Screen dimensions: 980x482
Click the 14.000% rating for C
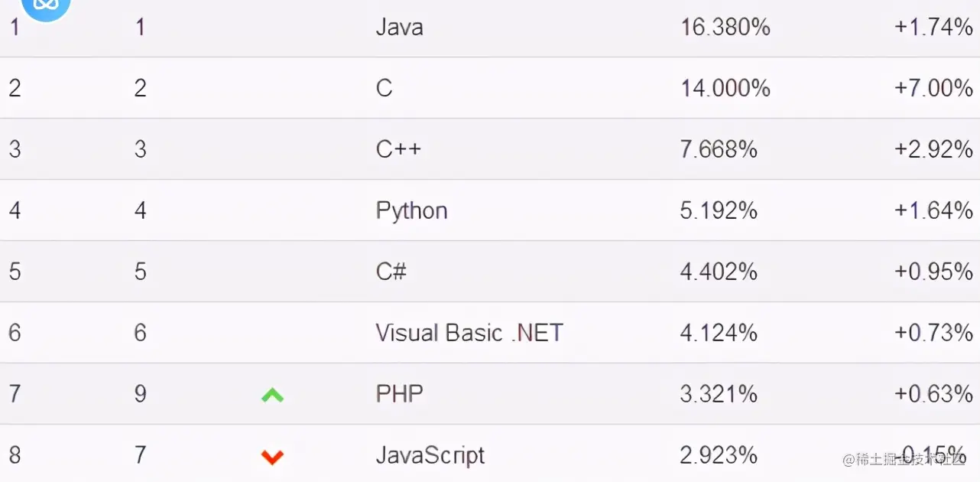[x=725, y=89]
